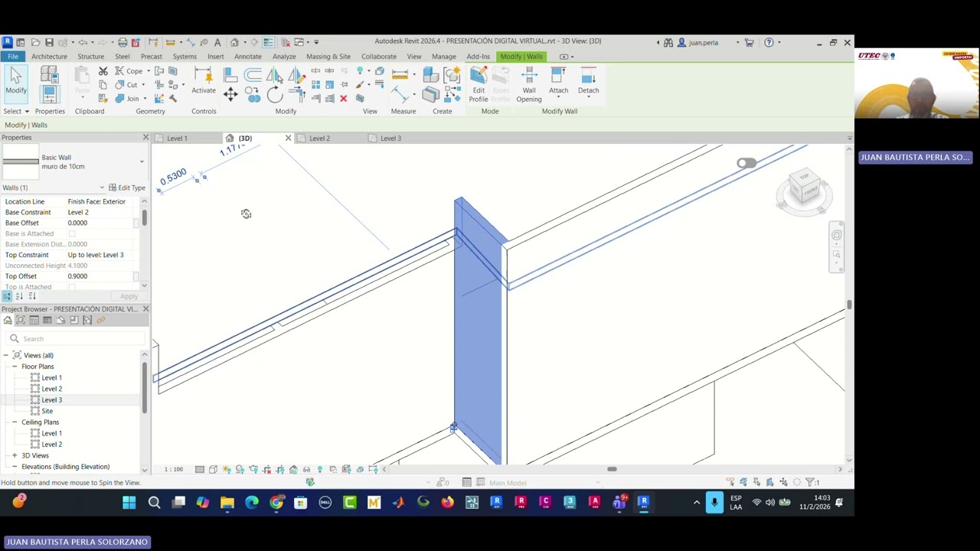Collapse the Floor Plans tree node
Image resolution: width=980 pixels, height=551 pixels.
(14, 367)
